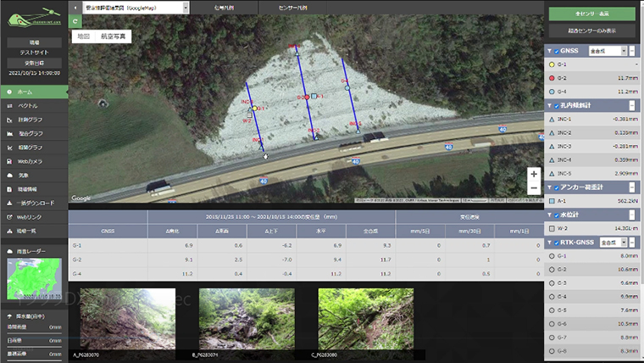Collapse the RTK-GNSS group with minus button
Screen dimensions: 644x363
[x=632, y=243]
